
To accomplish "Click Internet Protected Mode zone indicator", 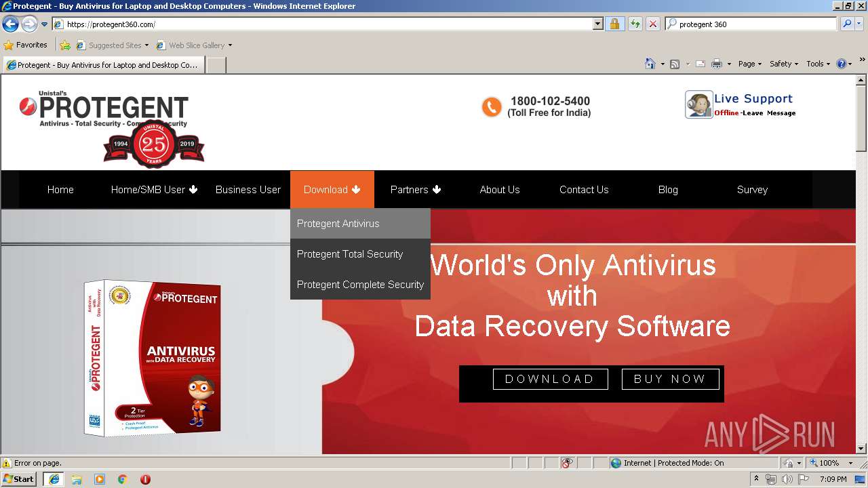I will [667, 463].
